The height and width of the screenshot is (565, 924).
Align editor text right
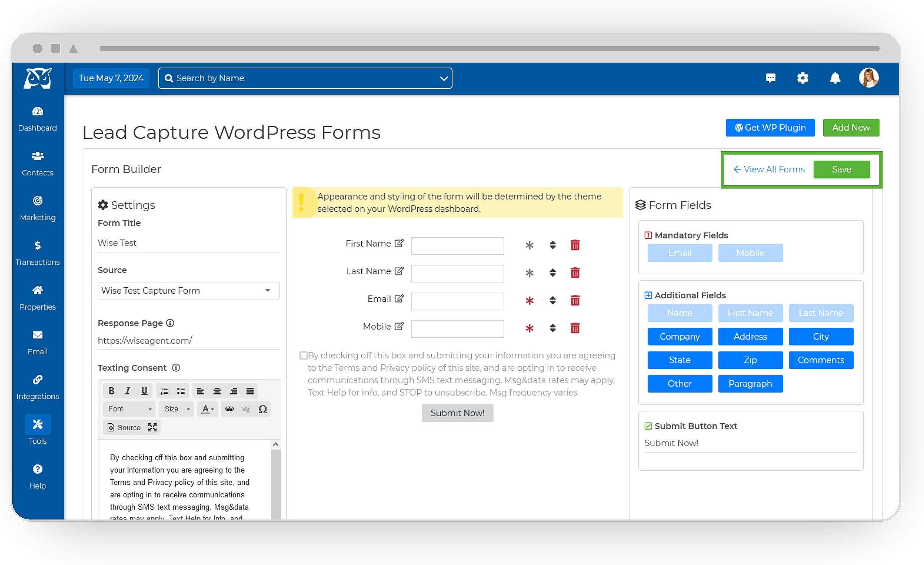pyautogui.click(x=234, y=391)
